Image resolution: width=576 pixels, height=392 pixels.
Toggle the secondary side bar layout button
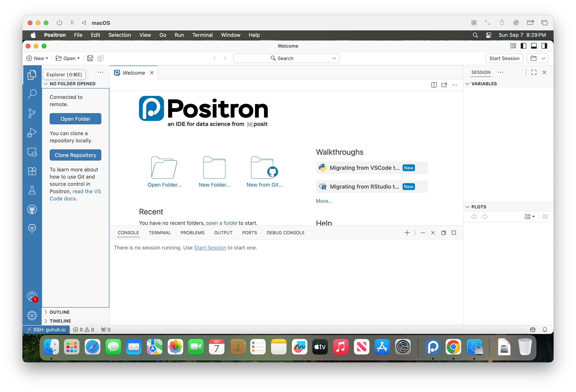coord(544,46)
